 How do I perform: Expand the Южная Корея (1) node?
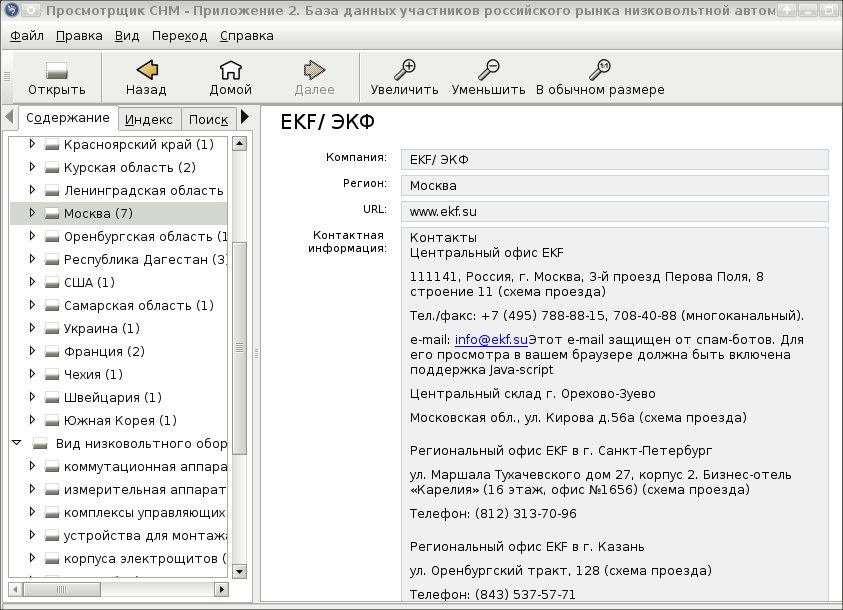[32, 420]
